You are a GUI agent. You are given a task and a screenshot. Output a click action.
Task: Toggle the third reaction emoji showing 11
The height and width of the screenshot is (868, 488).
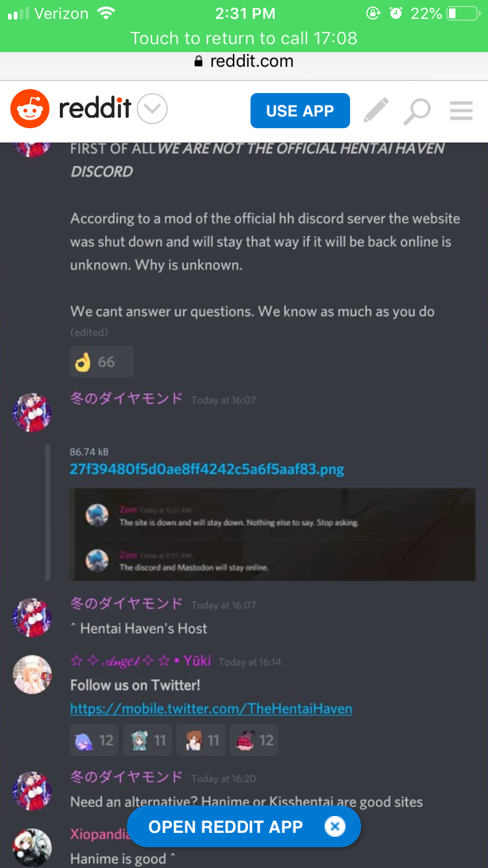pos(201,740)
